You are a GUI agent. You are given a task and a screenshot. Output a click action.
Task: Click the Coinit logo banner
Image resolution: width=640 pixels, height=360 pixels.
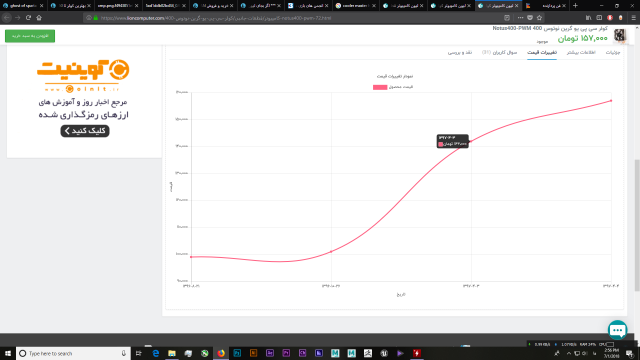tap(83, 76)
